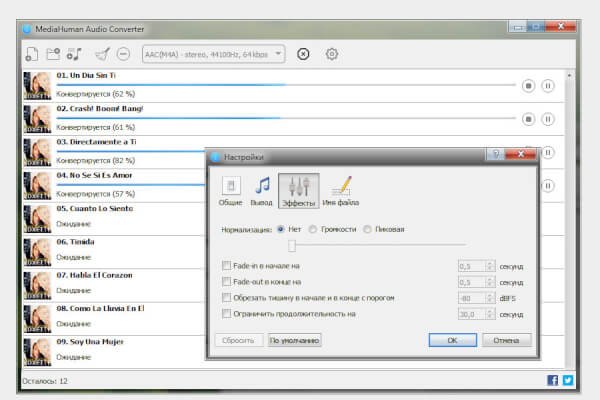The image size is (600, 400).
Task: Click the Сбросить button
Action: point(238,340)
